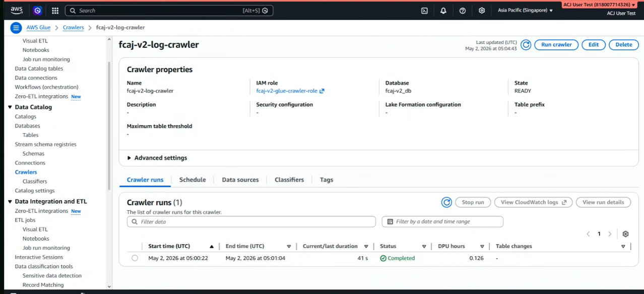The width and height of the screenshot is (644, 294).
Task: Click the Run crawler button
Action: point(556,45)
